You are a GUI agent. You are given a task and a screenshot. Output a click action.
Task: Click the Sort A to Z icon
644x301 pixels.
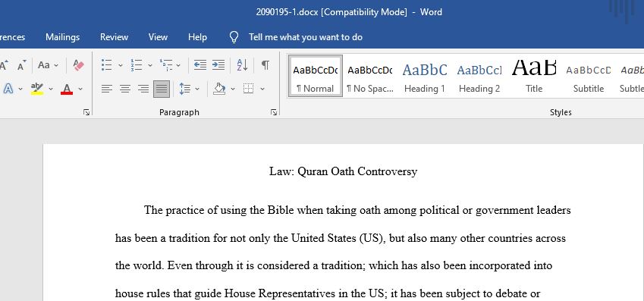pos(242,65)
